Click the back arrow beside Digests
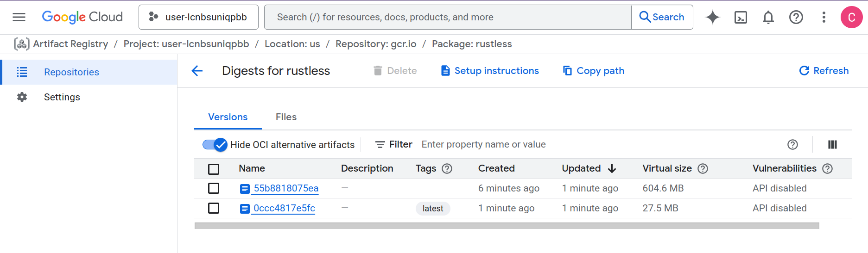The image size is (868, 253). [x=197, y=71]
